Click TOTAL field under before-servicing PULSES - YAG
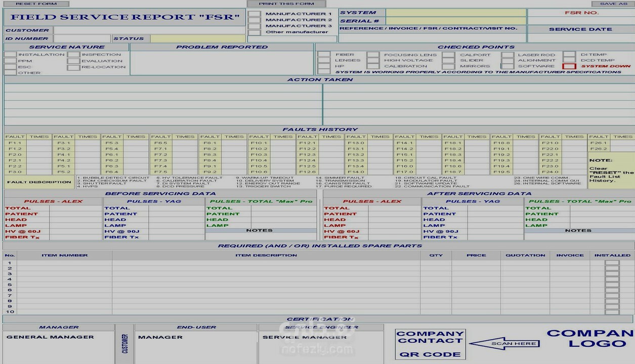635x364 pixels. coord(177,208)
